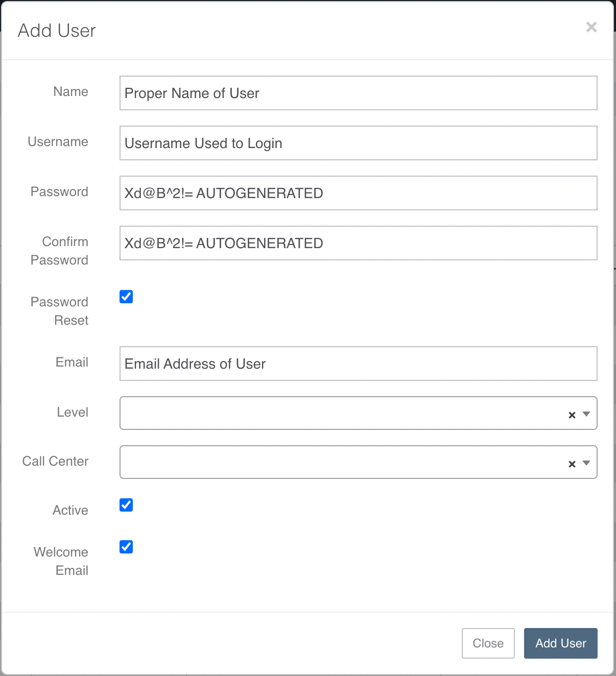Click the Add User dialog title
The image size is (616, 676).
pyautogui.click(x=56, y=31)
